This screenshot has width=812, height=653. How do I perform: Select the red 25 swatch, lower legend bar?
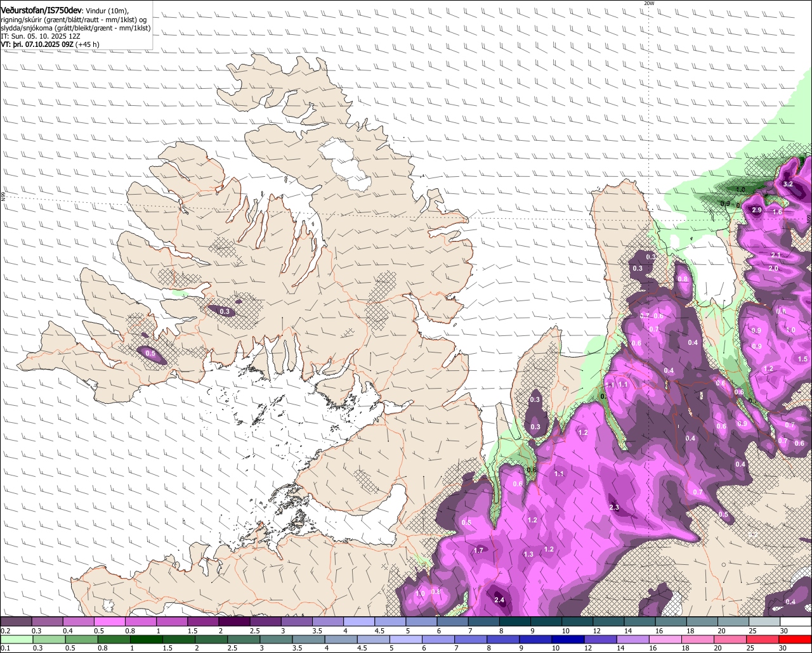coord(763,640)
